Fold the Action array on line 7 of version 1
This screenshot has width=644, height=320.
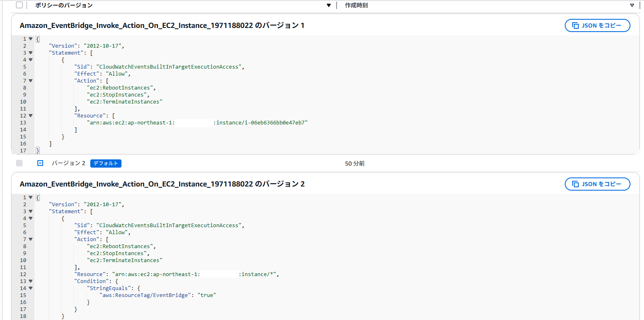click(31, 81)
